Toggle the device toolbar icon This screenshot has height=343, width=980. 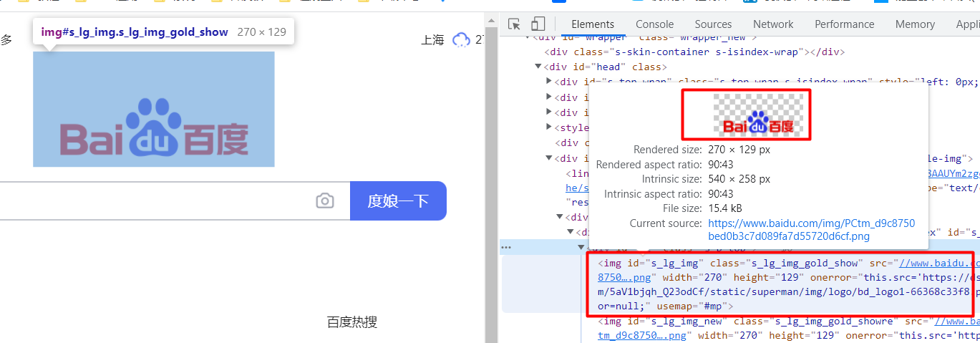pos(538,24)
